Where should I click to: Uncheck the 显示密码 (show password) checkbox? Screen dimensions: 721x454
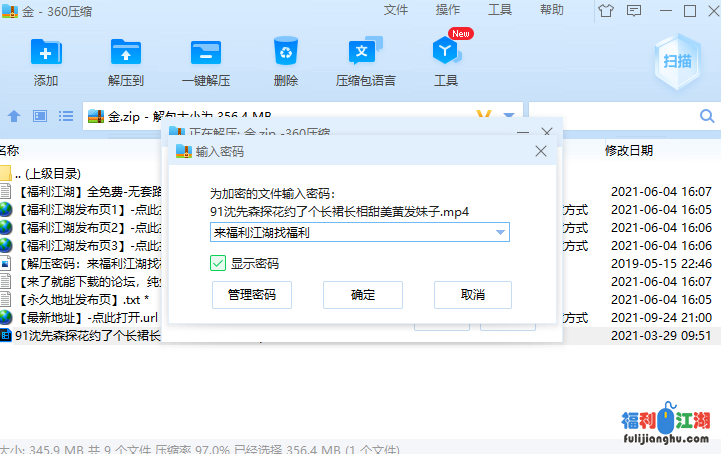(218, 263)
